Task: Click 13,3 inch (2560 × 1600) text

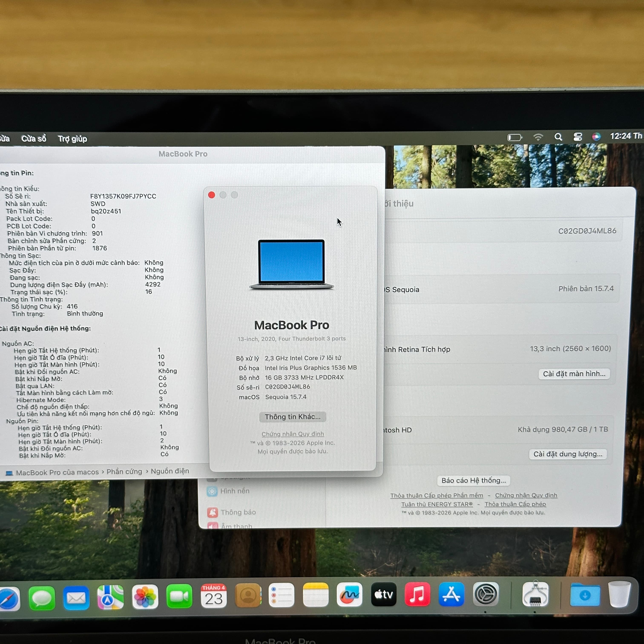Action: point(570,349)
